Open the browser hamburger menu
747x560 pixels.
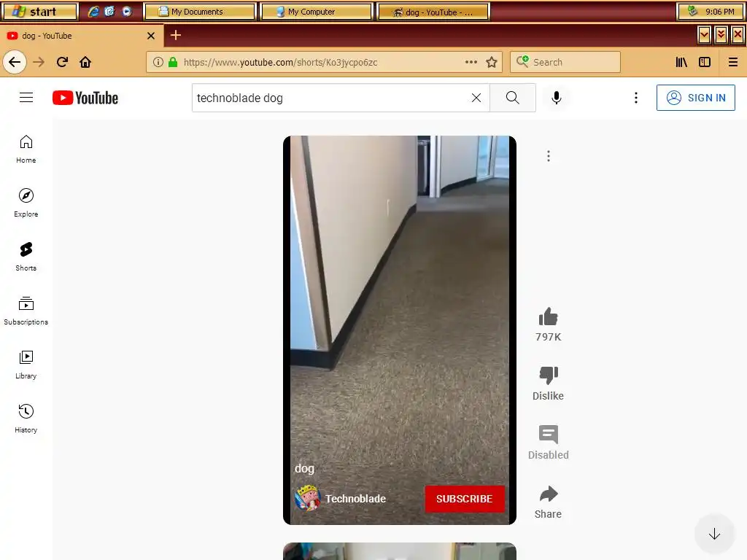732,62
